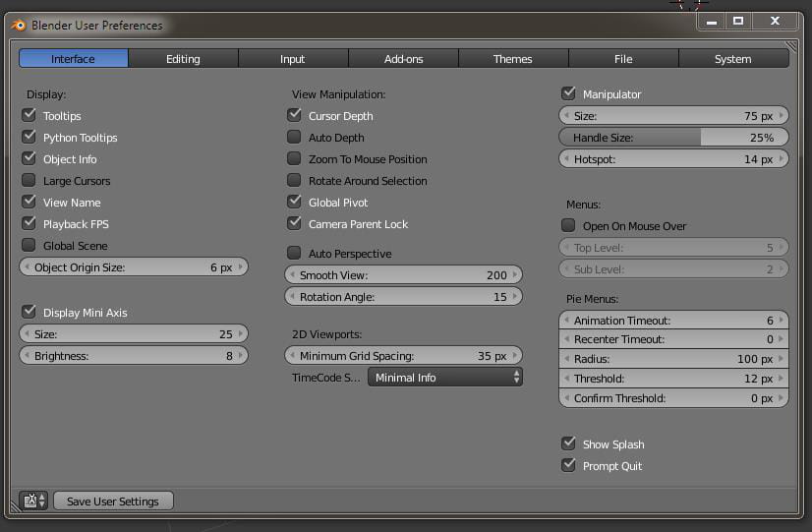Click the right increase arrow on Object Origin Size
The image size is (812, 532).
pyautogui.click(x=242, y=266)
